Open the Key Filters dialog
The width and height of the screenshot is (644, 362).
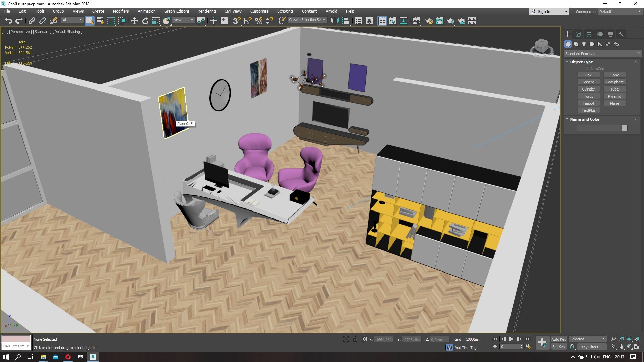591,347
